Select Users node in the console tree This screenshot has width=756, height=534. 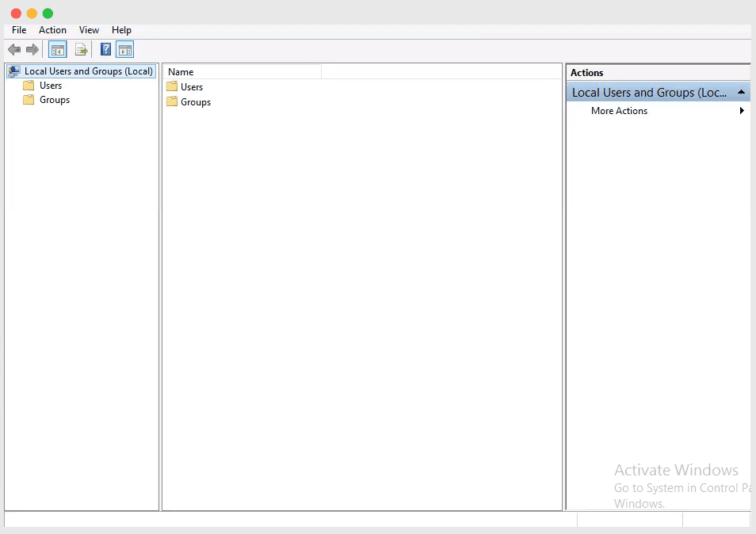coord(51,86)
